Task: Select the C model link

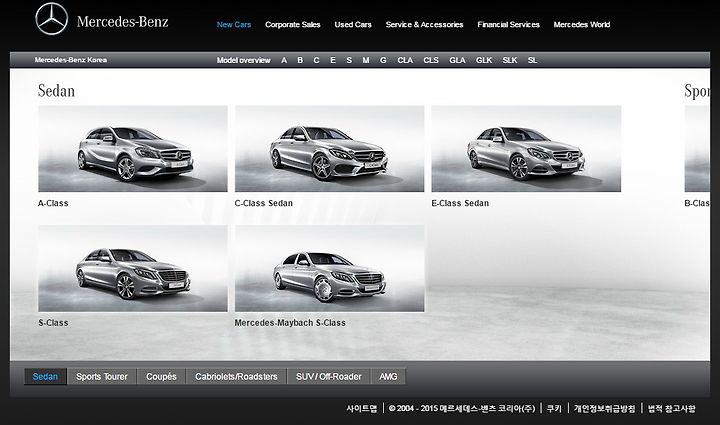Action: click(316, 60)
